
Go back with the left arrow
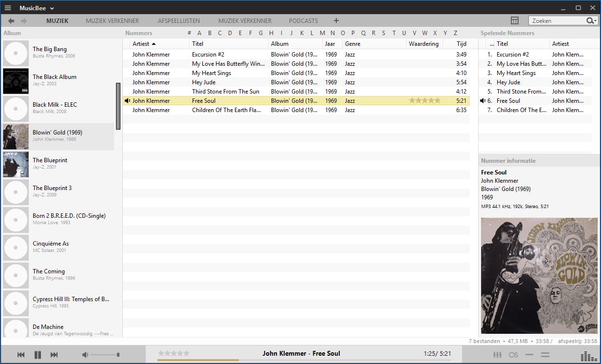point(11,20)
